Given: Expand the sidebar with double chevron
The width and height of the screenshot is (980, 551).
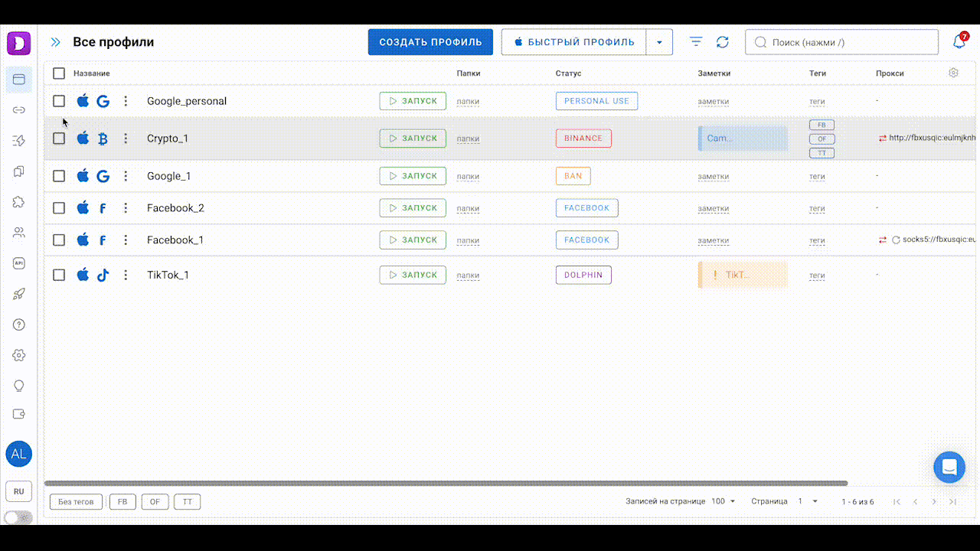Looking at the screenshot, I should pyautogui.click(x=55, y=42).
